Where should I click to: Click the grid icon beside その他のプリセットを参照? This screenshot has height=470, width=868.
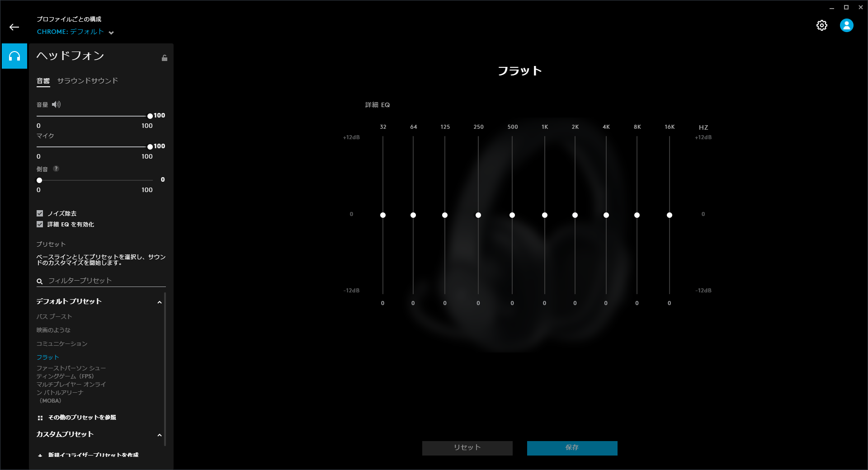[40, 418]
